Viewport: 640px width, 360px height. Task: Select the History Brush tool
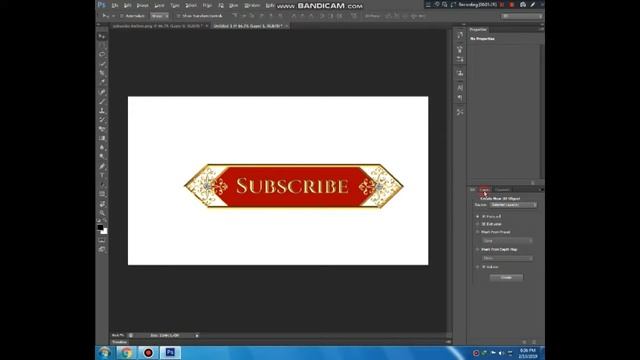click(x=102, y=120)
